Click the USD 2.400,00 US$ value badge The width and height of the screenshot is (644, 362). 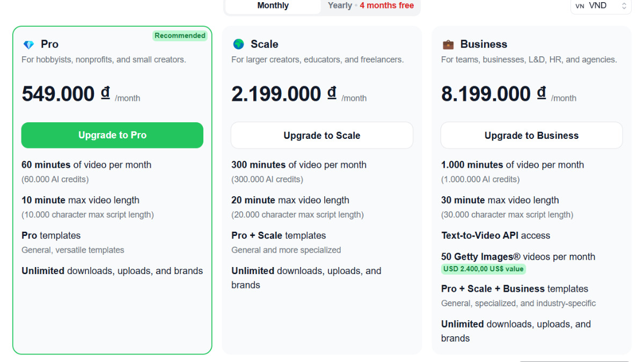(484, 269)
